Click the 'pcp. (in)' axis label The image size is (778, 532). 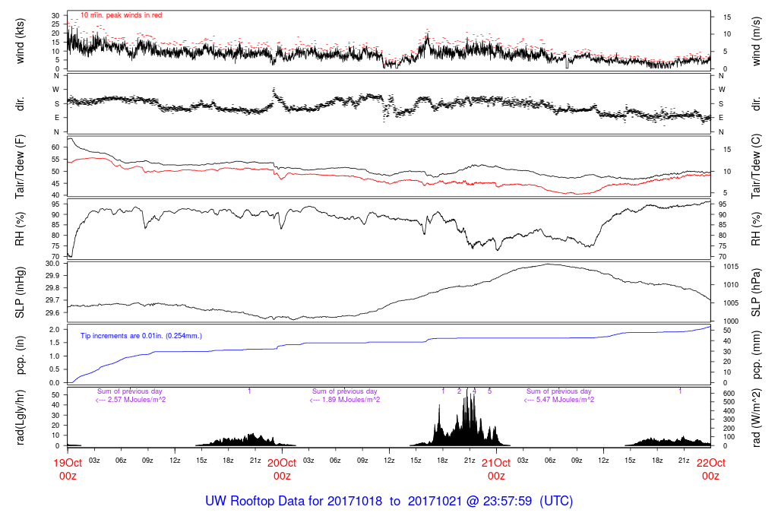[21, 355]
